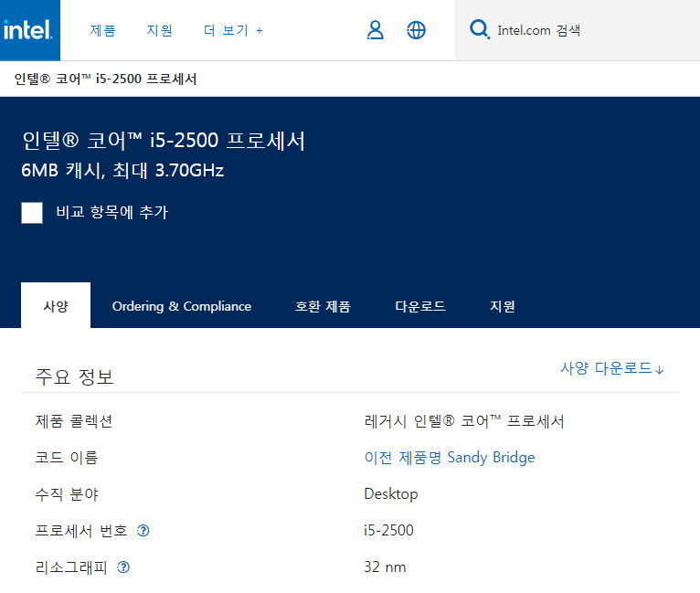Click the i5-2500 processor number value

click(389, 531)
